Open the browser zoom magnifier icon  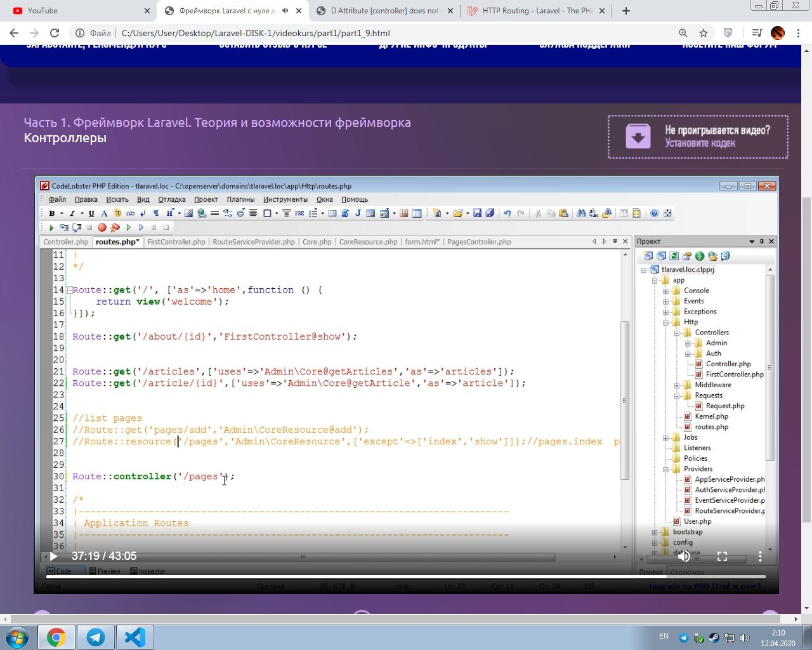(683, 33)
